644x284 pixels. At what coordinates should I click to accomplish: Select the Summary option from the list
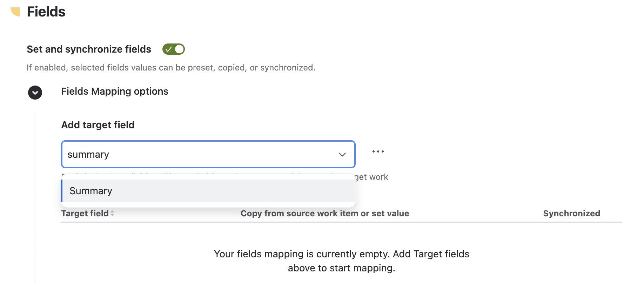(208, 191)
